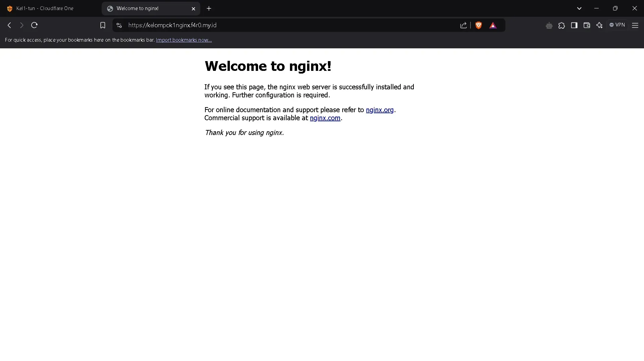644x361 pixels.
Task: Show the sidebar panel icon
Action: (x=574, y=25)
